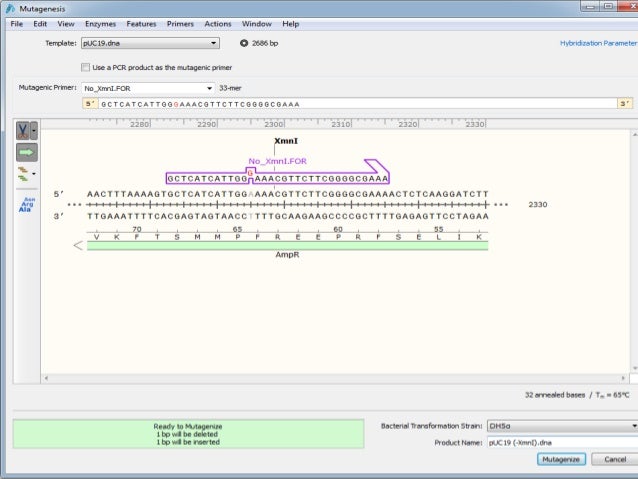Click the enzyme scissors tool icon
This screenshot has height=479, width=638.
[x=23, y=131]
